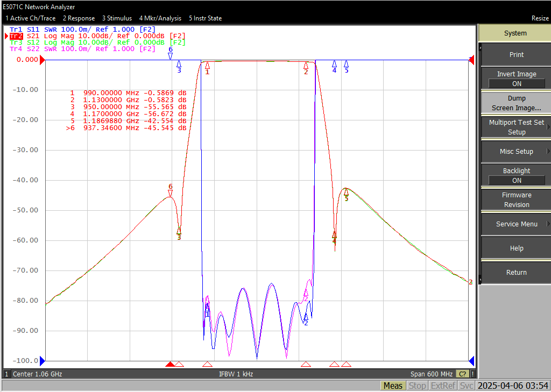This screenshot has height=392, width=551.
Task: Click the exclamation warning indicator
Action: [x=472, y=374]
